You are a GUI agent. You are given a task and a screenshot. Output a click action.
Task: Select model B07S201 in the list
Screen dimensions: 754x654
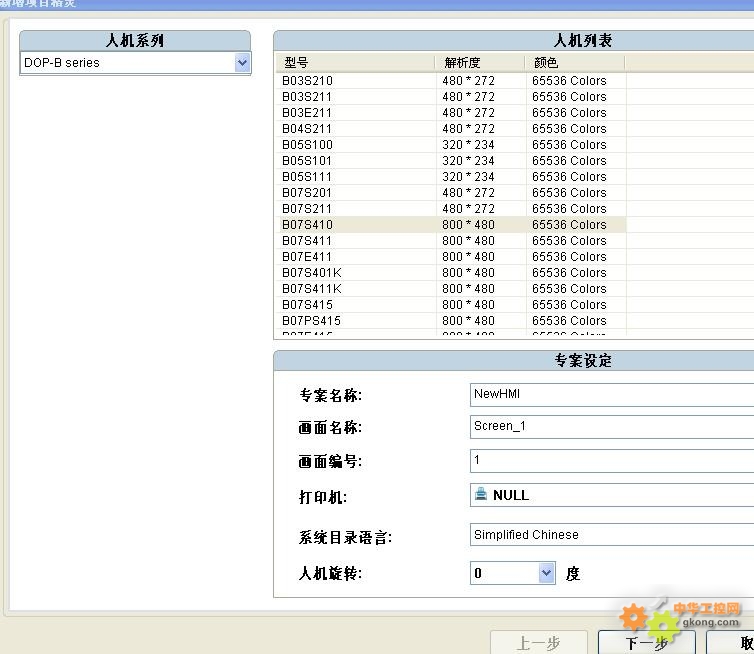click(307, 193)
